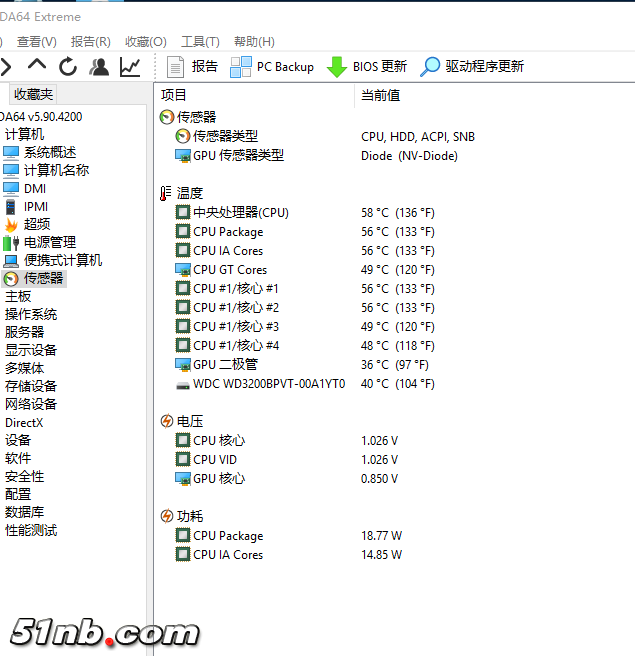Open the 报告(R) menu

pos(91,41)
